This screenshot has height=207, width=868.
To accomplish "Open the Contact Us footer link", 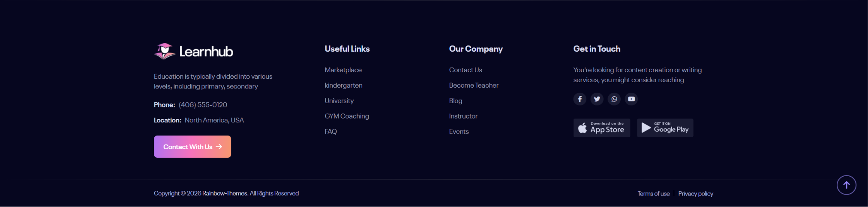I will tap(466, 70).
